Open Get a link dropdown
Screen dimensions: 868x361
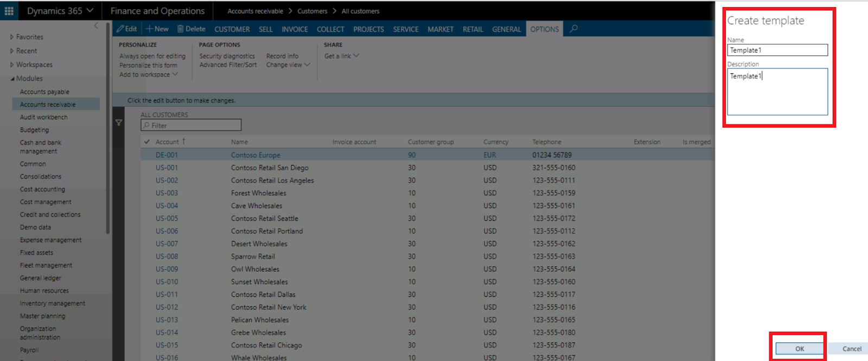pos(342,56)
